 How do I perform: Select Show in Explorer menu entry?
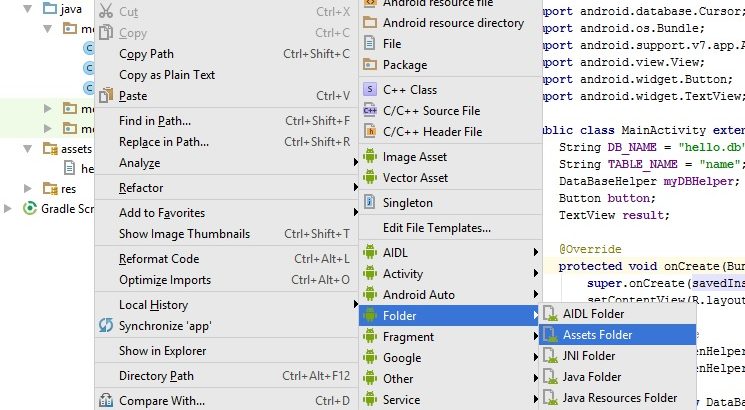(x=162, y=351)
